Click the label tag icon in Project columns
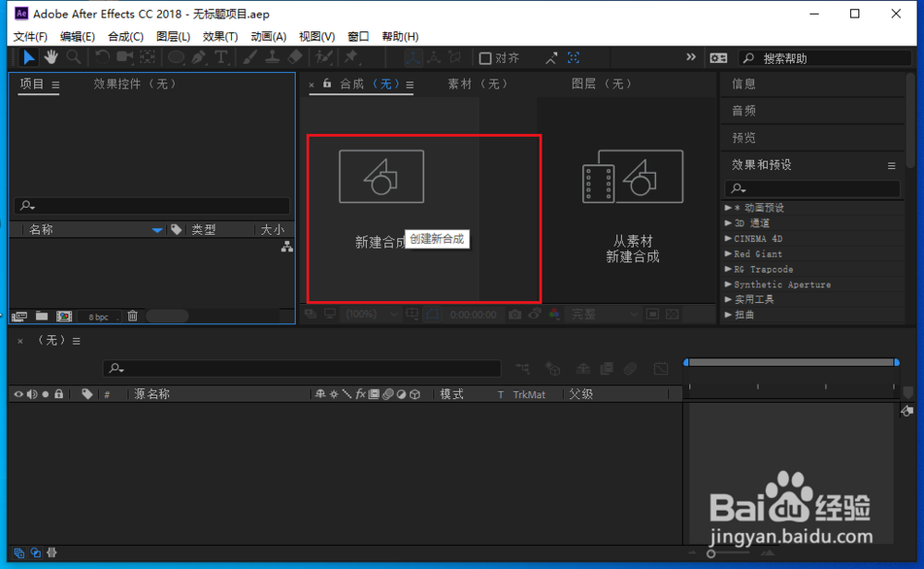This screenshot has height=569, width=924. (x=176, y=229)
